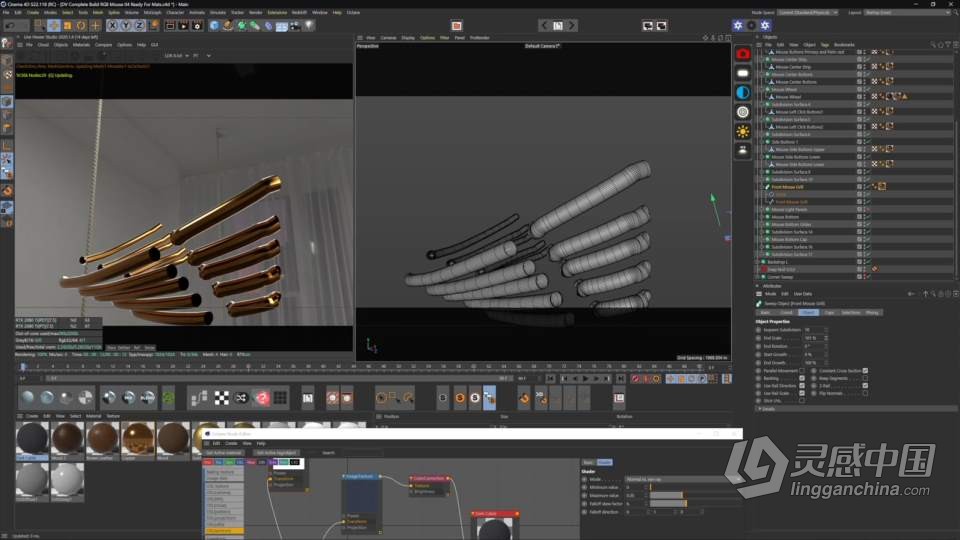This screenshot has height=540, width=960.
Task: Expand the Backdrop L object in tree
Action: tap(759, 262)
